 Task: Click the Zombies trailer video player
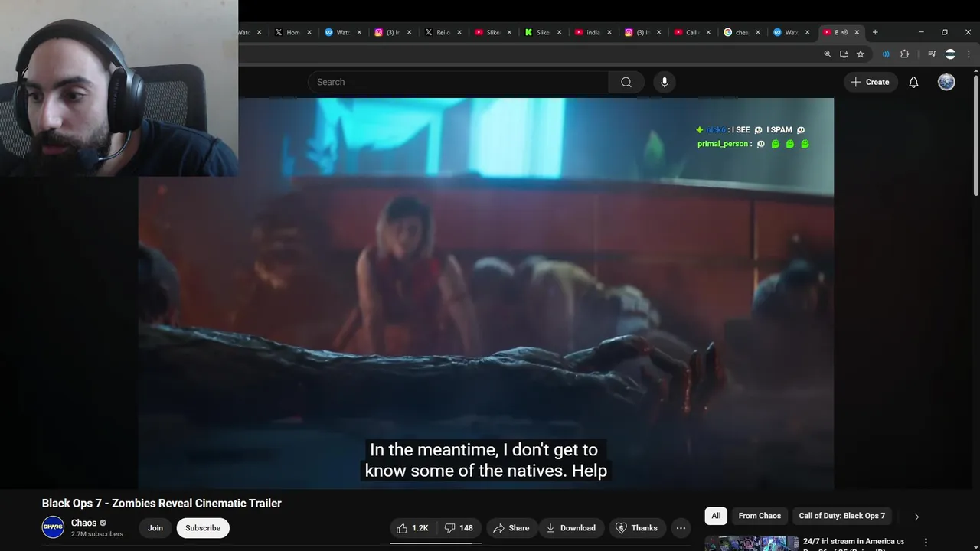tap(486, 293)
